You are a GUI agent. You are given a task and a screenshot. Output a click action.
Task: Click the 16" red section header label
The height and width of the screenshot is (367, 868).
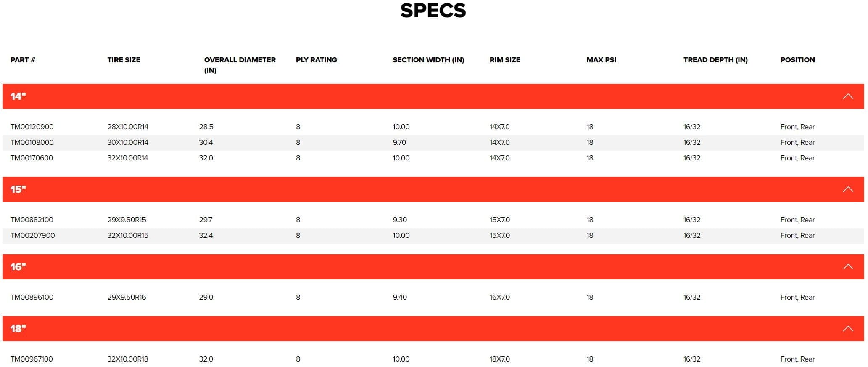(18, 267)
